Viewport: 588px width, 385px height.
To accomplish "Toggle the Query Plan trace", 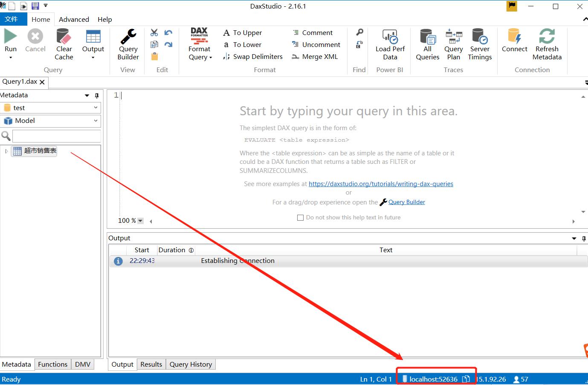I will pos(453,37).
